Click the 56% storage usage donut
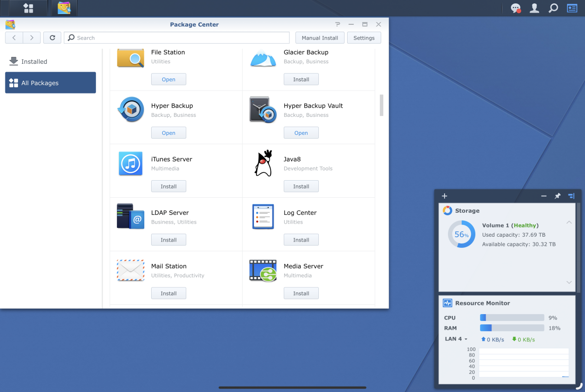Viewport: 585px width, 392px height. [462, 234]
